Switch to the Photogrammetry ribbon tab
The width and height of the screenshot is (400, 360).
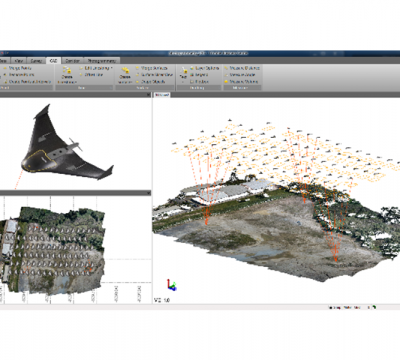click(102, 61)
